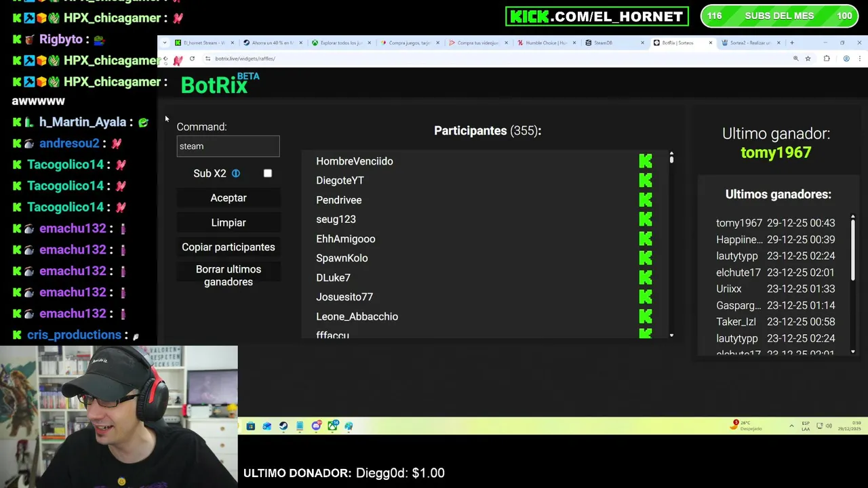This screenshot has width=868, height=488.
Task: Click the browser reload icon
Action: pos(192,59)
